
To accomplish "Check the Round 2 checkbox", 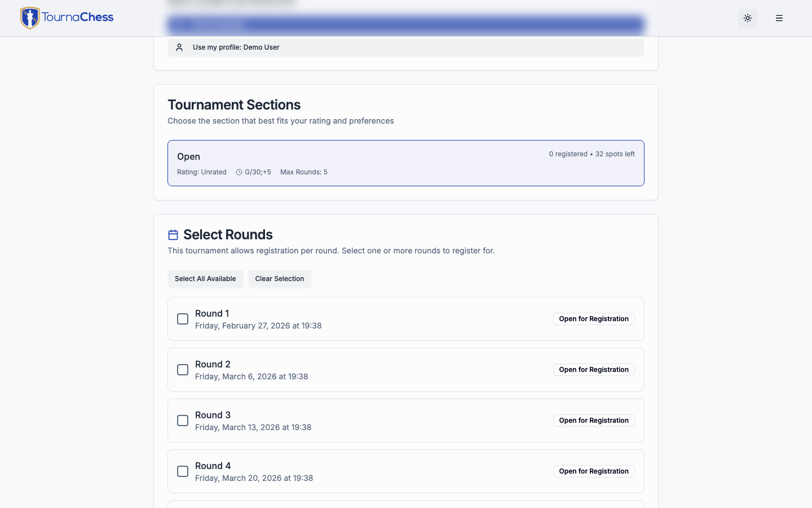I will pos(183,370).
